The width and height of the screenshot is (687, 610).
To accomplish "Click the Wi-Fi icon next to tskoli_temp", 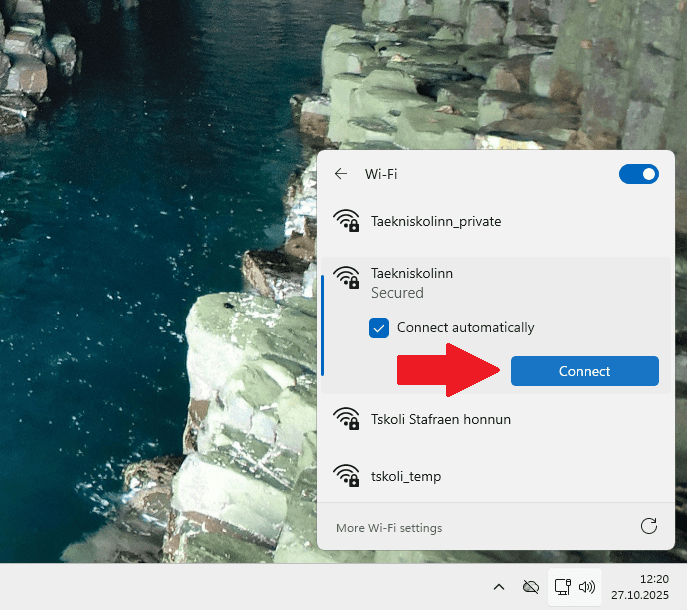I will click(347, 476).
